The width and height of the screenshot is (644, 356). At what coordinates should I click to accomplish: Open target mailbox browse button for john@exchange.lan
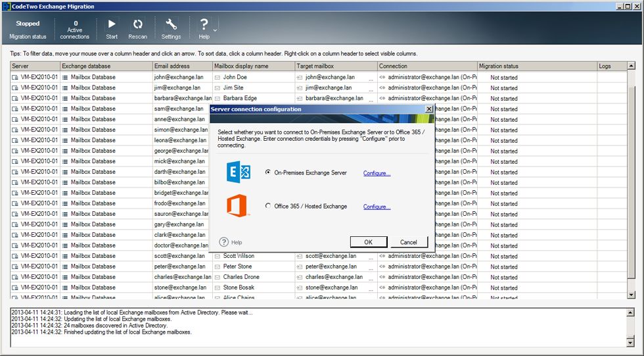tap(371, 78)
